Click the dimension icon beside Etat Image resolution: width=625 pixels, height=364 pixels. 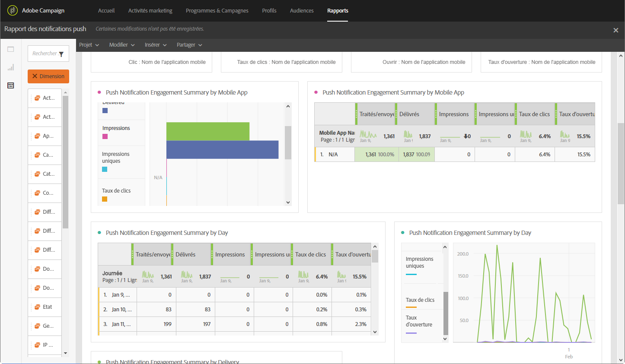38,307
